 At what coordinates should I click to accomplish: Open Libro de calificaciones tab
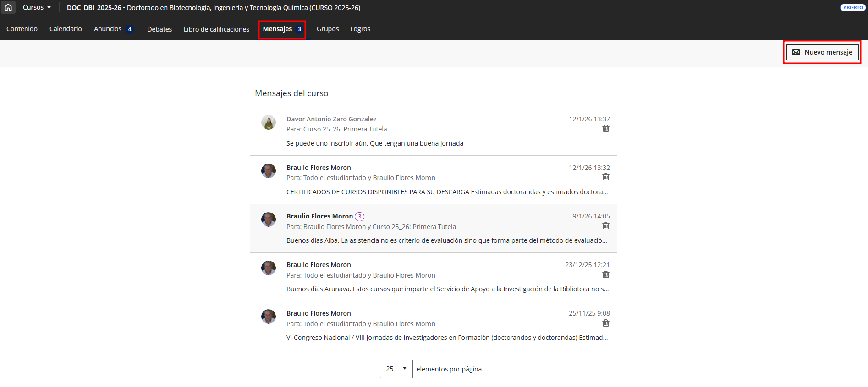tap(216, 29)
